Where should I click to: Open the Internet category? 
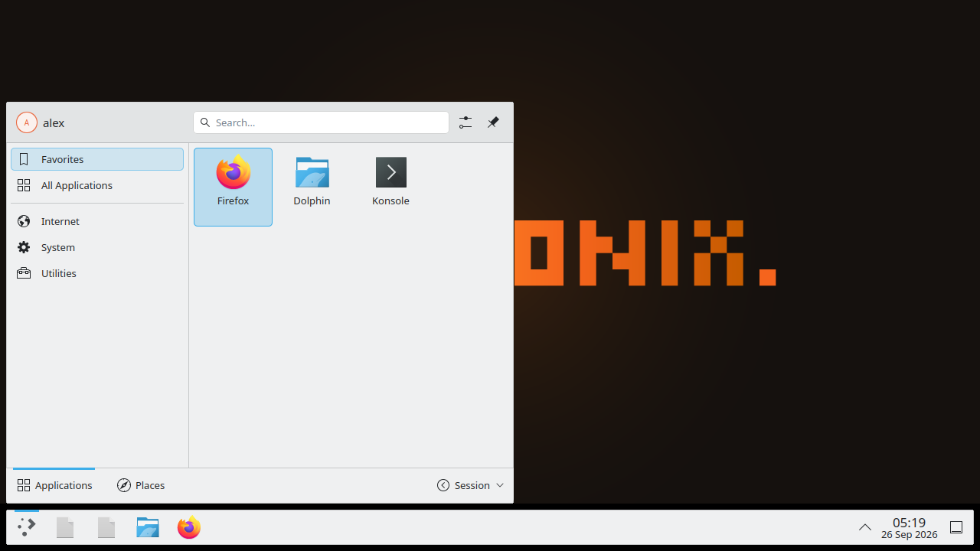point(97,221)
